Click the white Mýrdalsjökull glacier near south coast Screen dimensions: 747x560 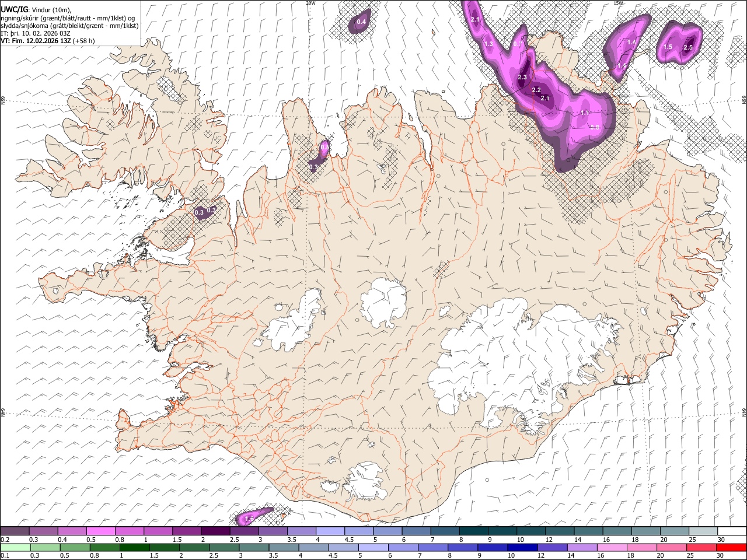click(x=366, y=481)
